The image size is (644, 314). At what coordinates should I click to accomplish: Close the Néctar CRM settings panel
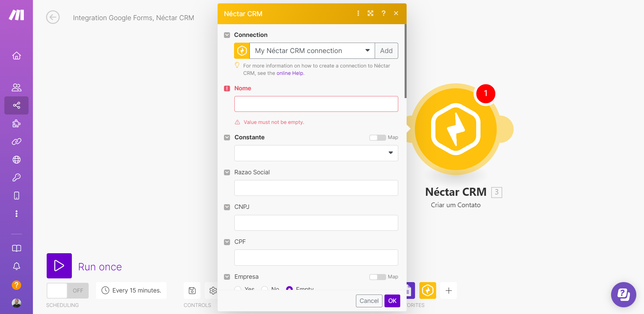point(396,13)
